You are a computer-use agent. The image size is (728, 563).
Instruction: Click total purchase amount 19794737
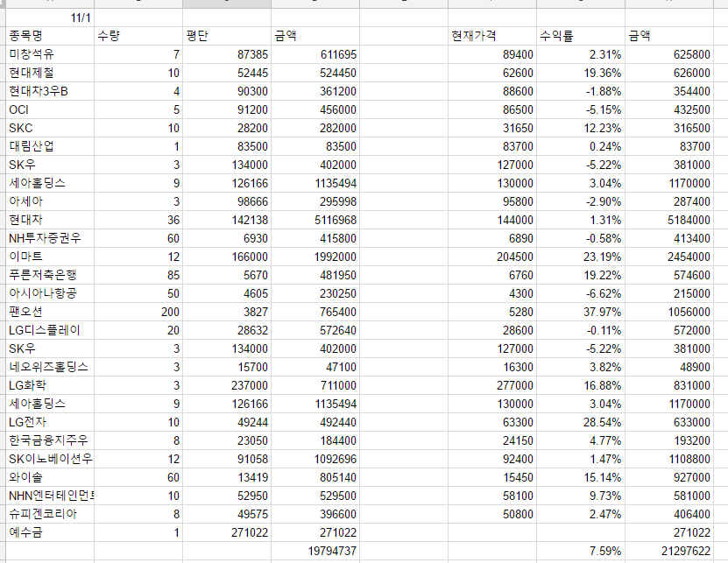tap(315, 551)
